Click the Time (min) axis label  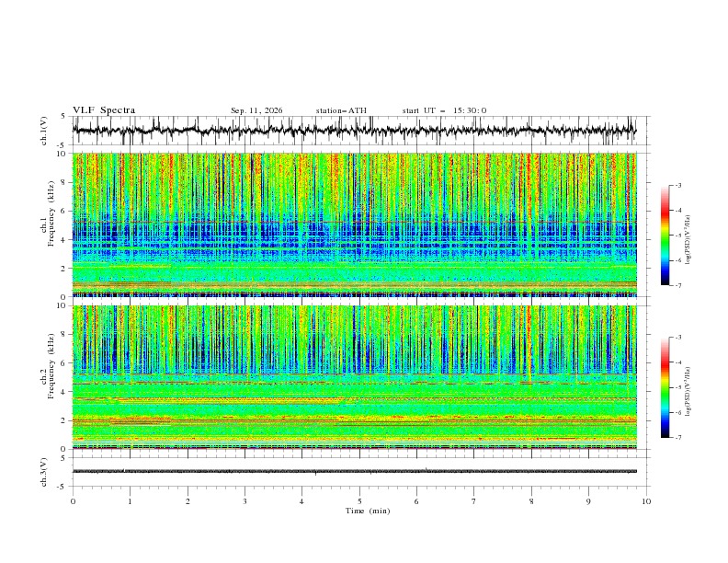point(368,511)
